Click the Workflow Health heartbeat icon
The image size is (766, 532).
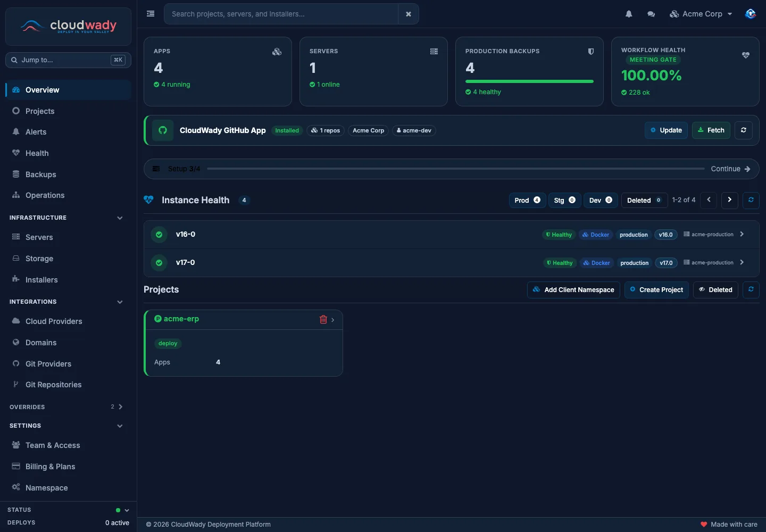746,55
